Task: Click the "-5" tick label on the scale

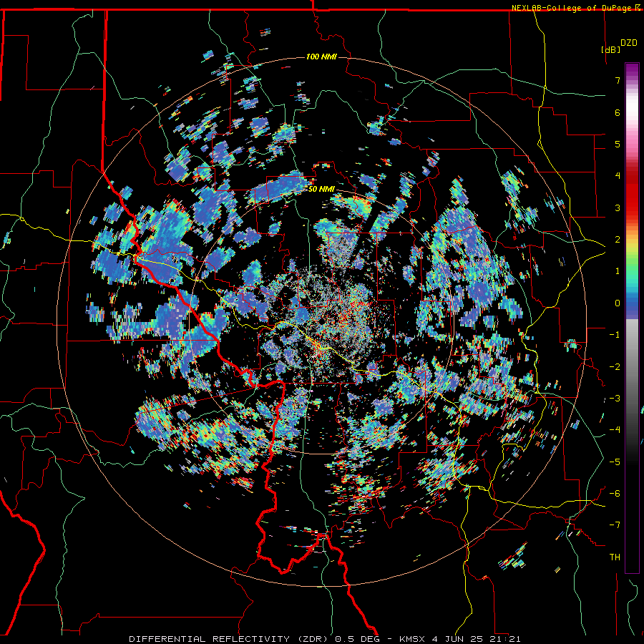Action: [615, 462]
